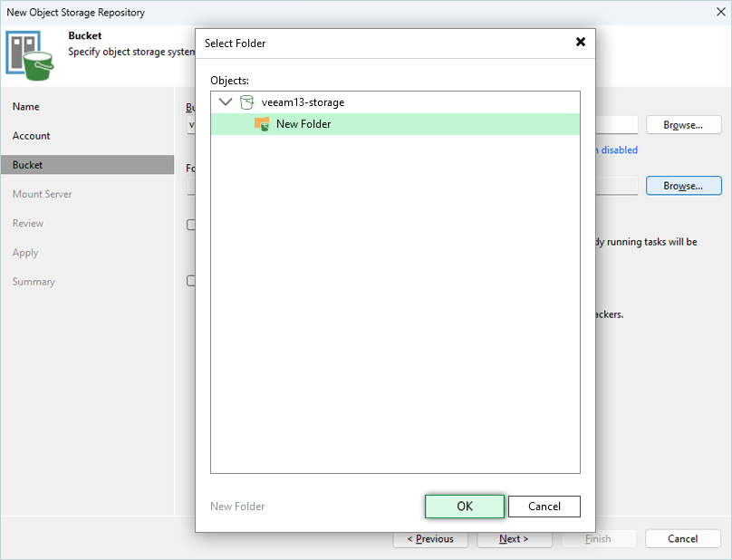
Task: Click New Folder button below the tree
Action: pos(237,507)
